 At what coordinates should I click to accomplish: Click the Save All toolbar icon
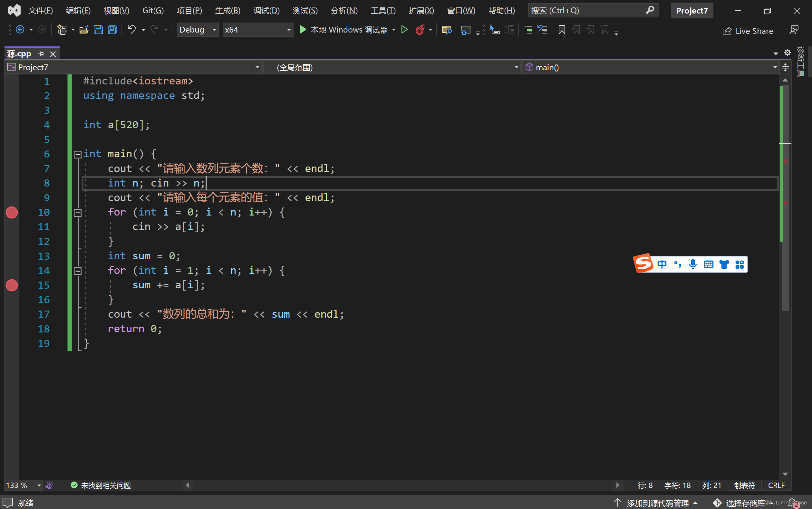112,30
